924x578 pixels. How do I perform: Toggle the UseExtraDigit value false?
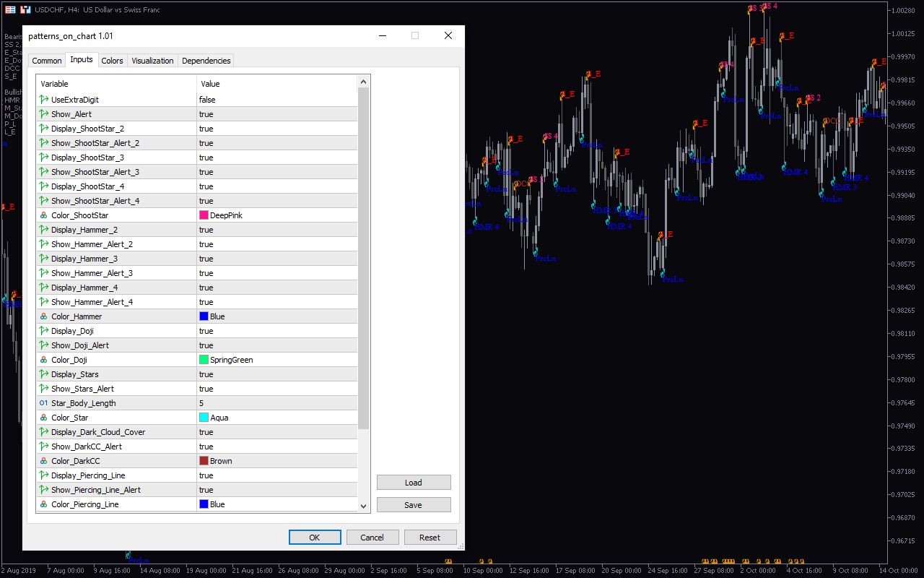tap(277, 100)
